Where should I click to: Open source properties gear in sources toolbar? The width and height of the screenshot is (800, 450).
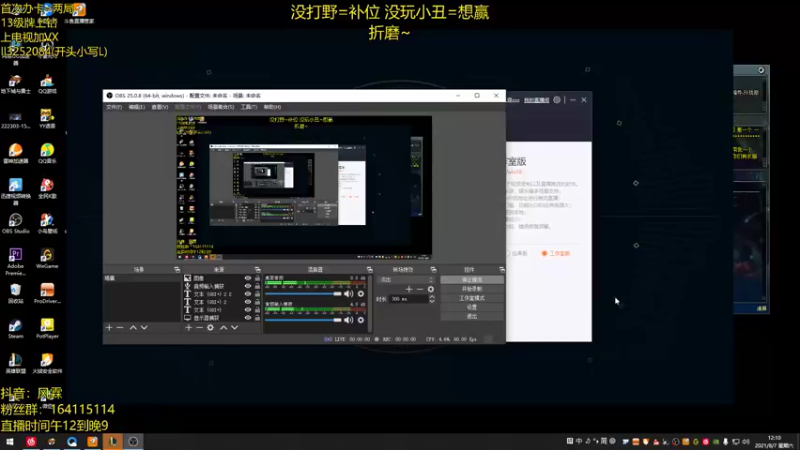210,328
